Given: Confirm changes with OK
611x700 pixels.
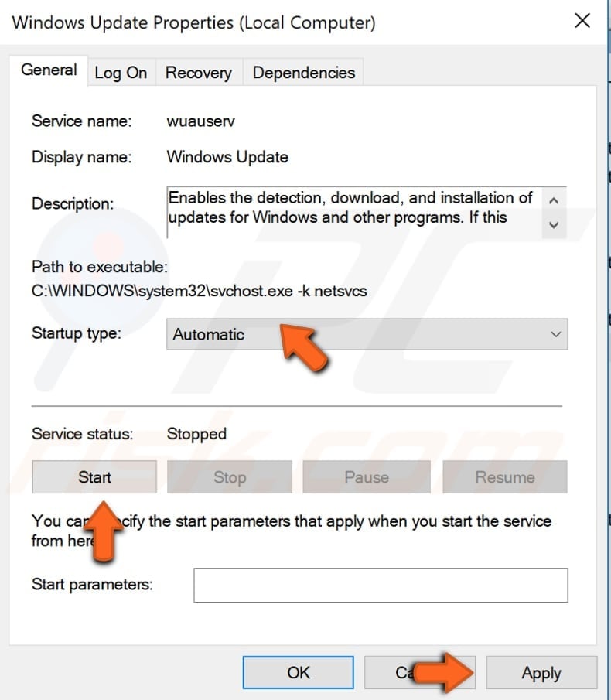Looking at the screenshot, I should tap(297, 672).
